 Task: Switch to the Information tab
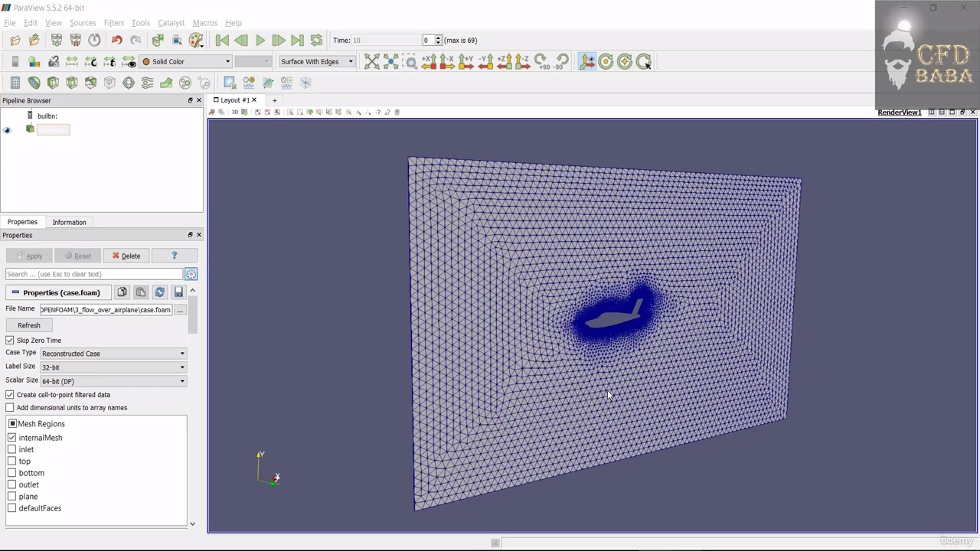pyautogui.click(x=69, y=222)
